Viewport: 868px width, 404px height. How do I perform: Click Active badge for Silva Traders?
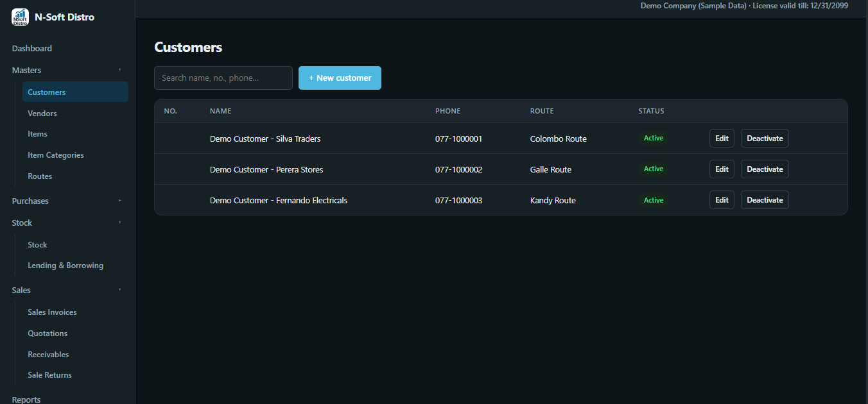(654, 138)
